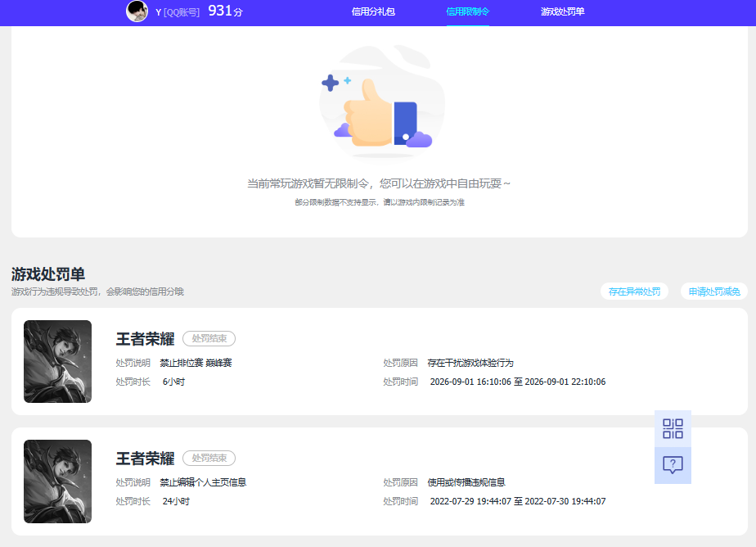
Task: Select the 2026-09-01 16:10:06 time range
Action: (518, 382)
